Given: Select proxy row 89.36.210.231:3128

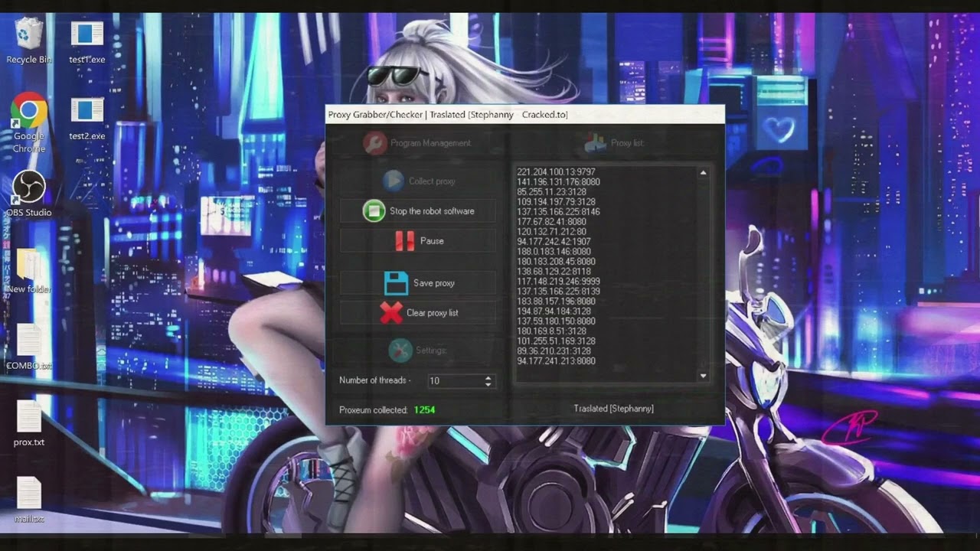Looking at the screenshot, I should tap(554, 351).
